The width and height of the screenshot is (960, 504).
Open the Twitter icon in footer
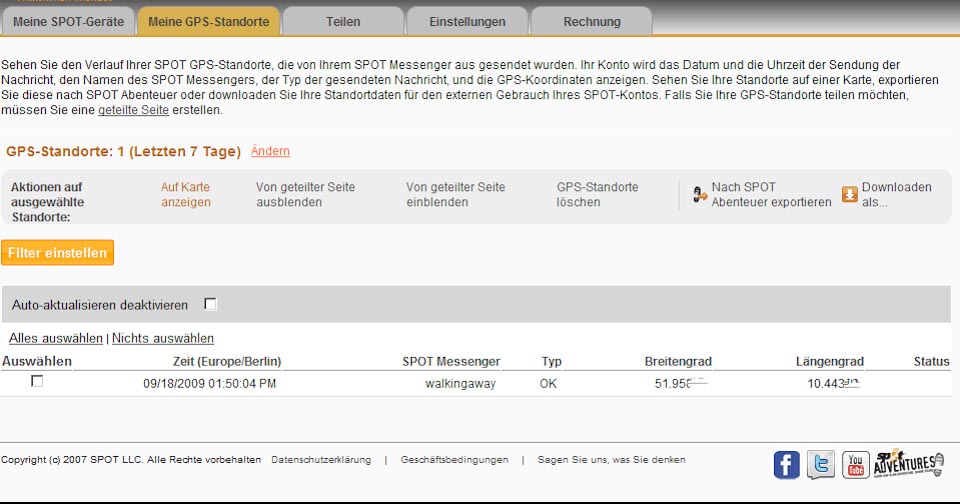click(x=821, y=465)
